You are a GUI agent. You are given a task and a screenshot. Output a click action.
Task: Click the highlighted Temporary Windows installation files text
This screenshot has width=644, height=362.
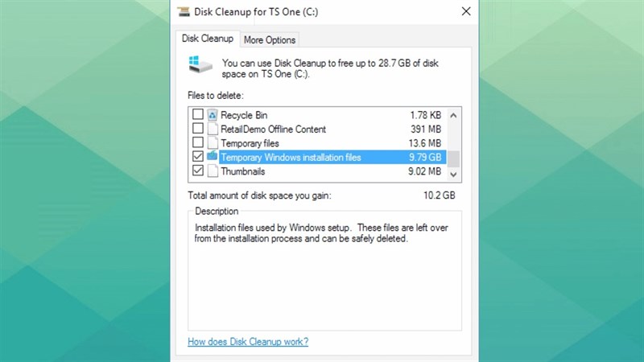[x=291, y=157]
